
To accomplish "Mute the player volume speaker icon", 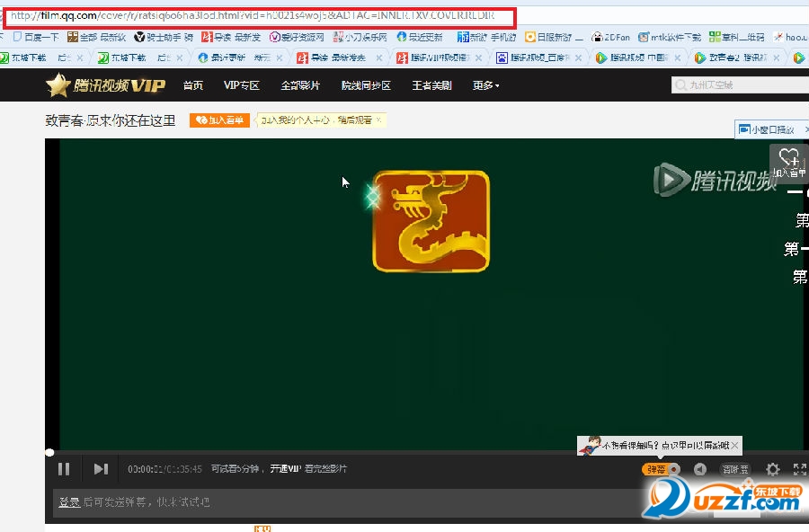I will [699, 469].
